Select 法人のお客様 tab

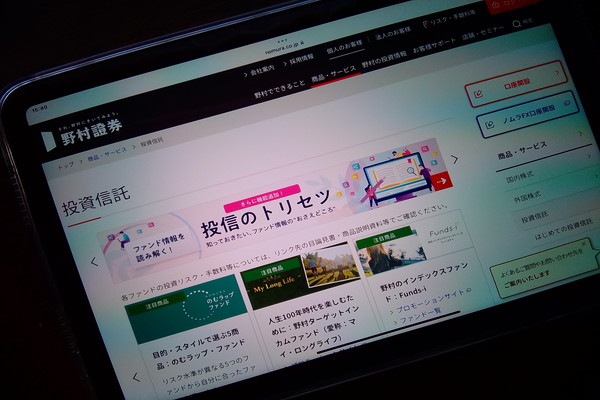tap(393, 34)
